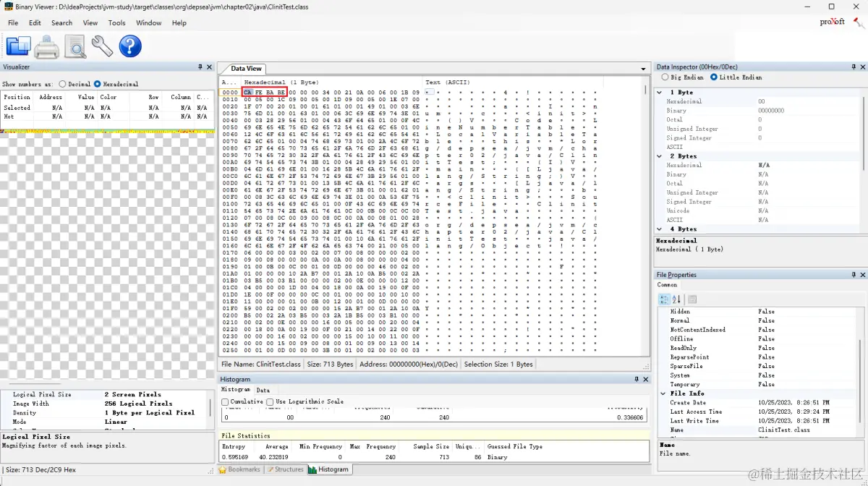This screenshot has width=868, height=486.
Task: Click the Visualizer byte map strip
Action: (108, 132)
